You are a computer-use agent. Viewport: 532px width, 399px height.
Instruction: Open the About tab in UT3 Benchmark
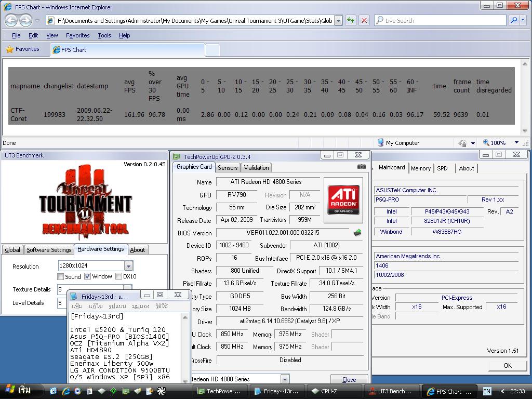tap(137, 250)
